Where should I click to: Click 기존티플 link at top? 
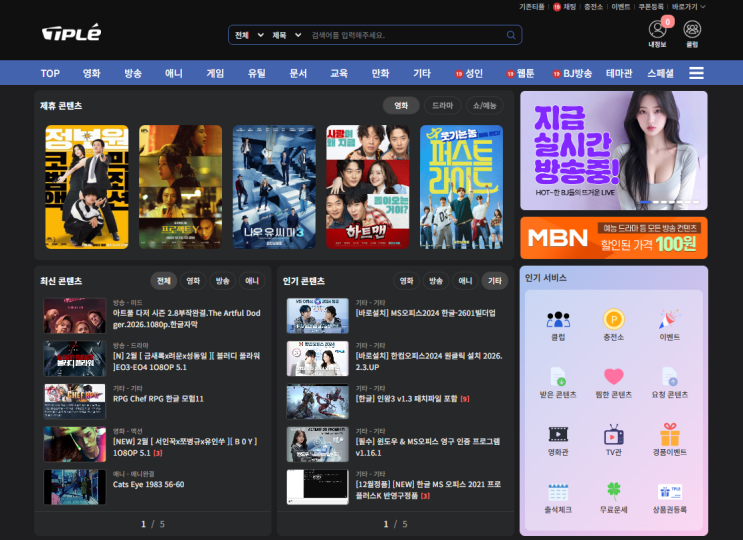pyautogui.click(x=532, y=7)
